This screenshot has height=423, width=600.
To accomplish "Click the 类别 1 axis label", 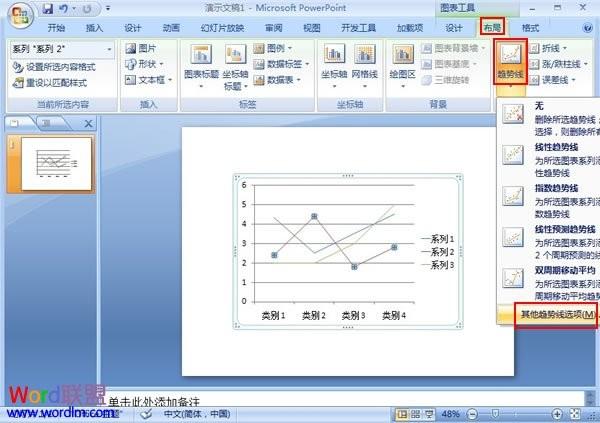I will pyautogui.click(x=273, y=316).
